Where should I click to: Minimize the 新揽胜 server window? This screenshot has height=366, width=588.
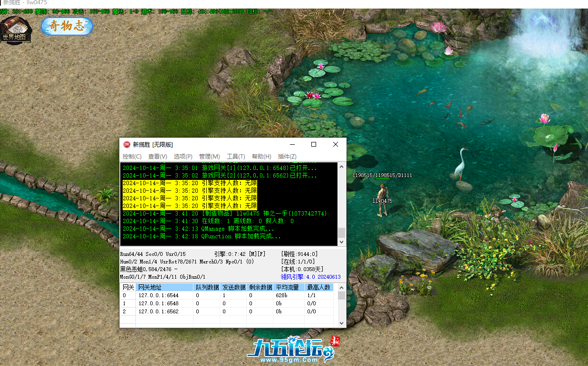(291, 144)
